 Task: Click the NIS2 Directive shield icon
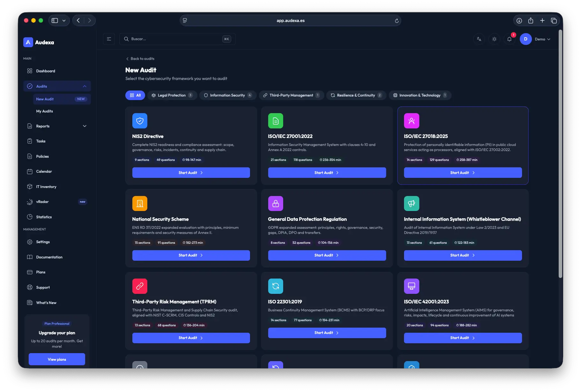click(140, 121)
